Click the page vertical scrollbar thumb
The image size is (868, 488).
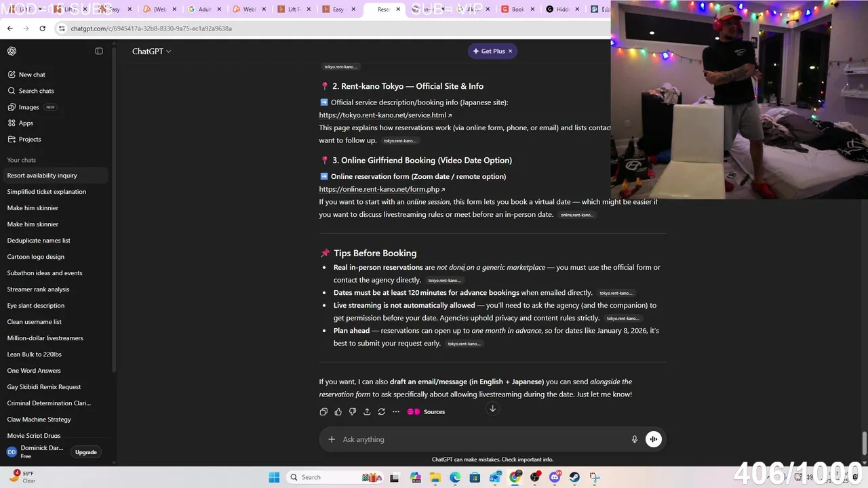click(x=864, y=444)
